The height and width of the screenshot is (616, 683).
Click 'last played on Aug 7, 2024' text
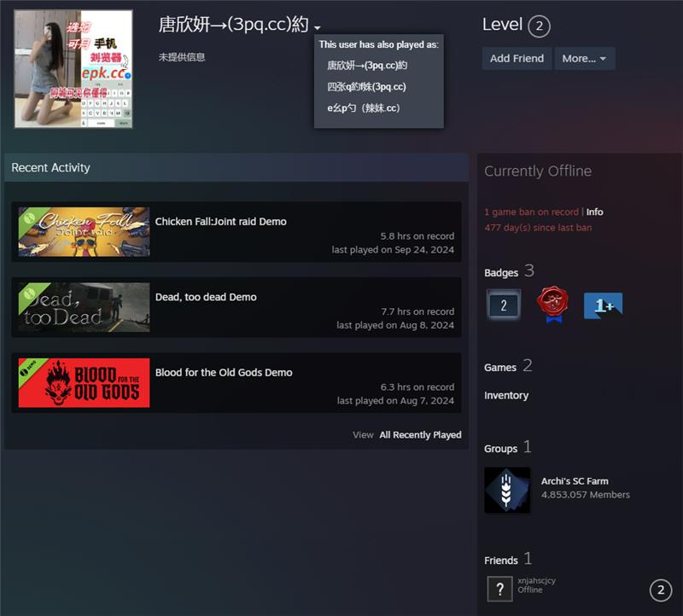(395, 400)
